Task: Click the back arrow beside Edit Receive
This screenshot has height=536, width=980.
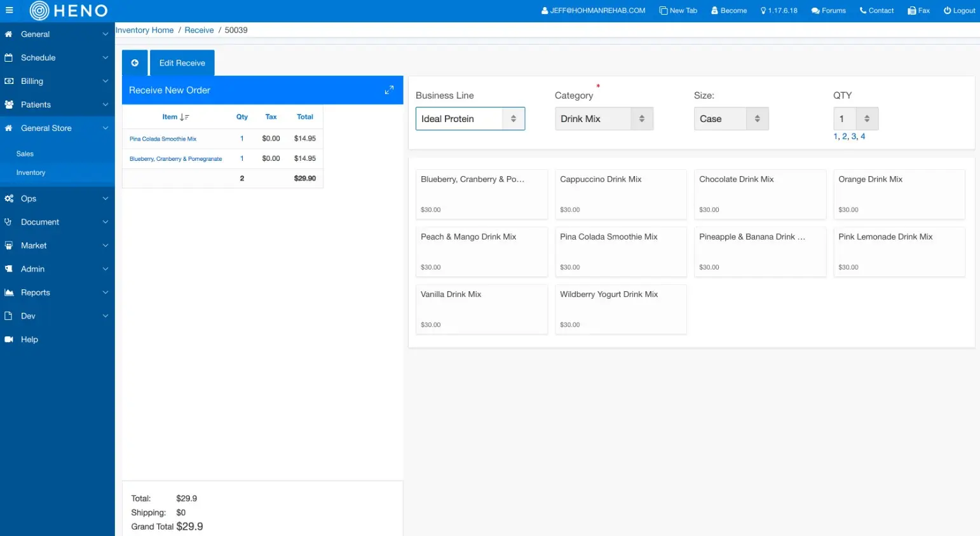Action: (134, 62)
